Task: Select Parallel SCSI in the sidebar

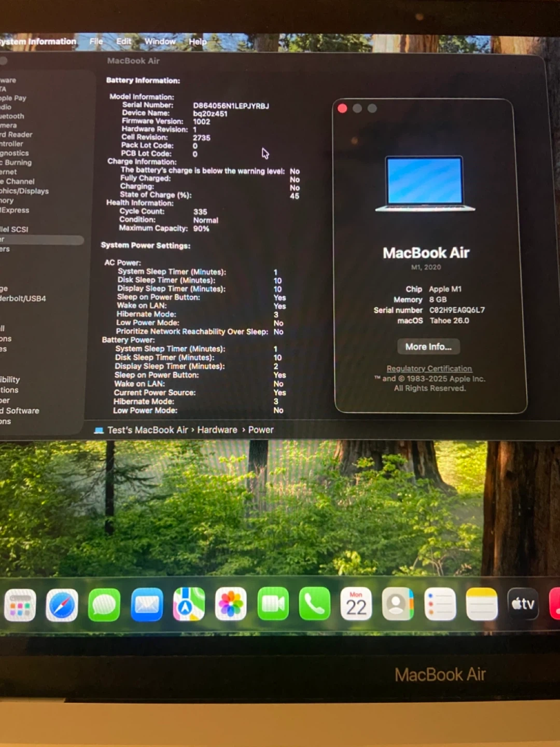Action: [x=14, y=229]
